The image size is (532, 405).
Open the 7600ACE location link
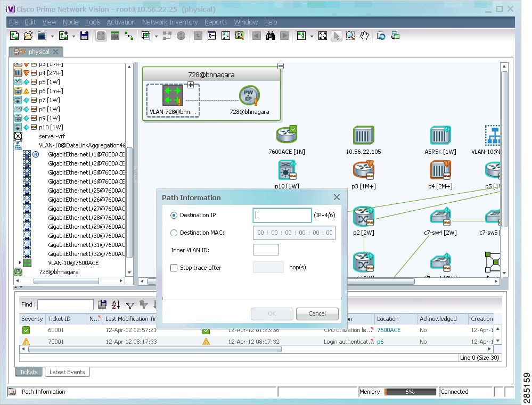click(389, 330)
